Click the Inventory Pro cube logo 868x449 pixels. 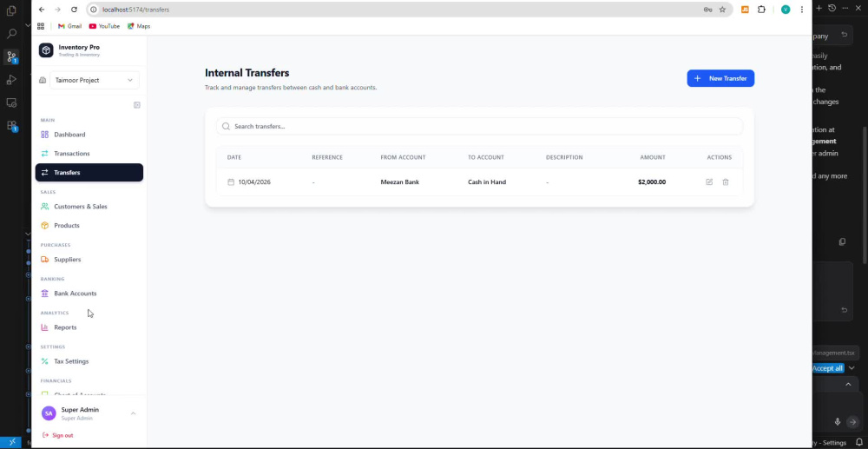coord(46,50)
